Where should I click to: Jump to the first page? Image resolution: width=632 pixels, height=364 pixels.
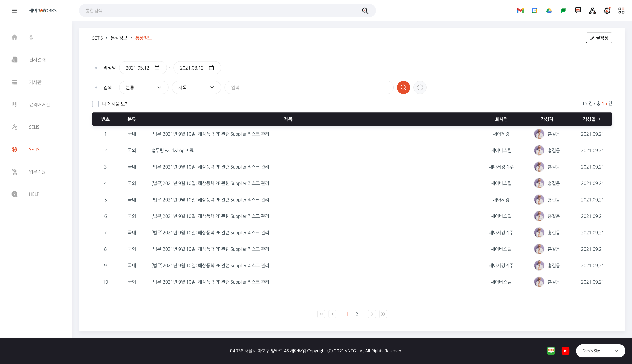321,314
